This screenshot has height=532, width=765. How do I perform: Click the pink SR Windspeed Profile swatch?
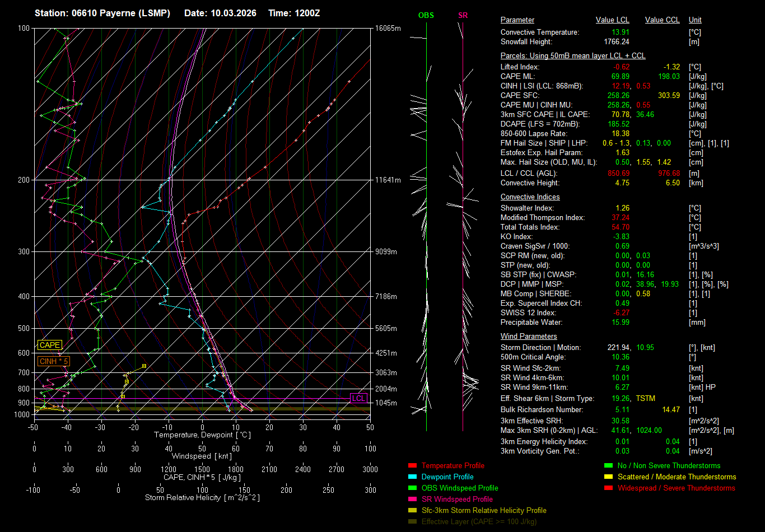[413, 500]
